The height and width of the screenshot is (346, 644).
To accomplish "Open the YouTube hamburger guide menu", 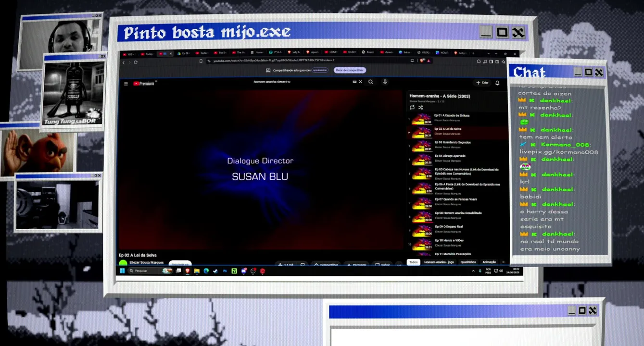I will pos(126,84).
